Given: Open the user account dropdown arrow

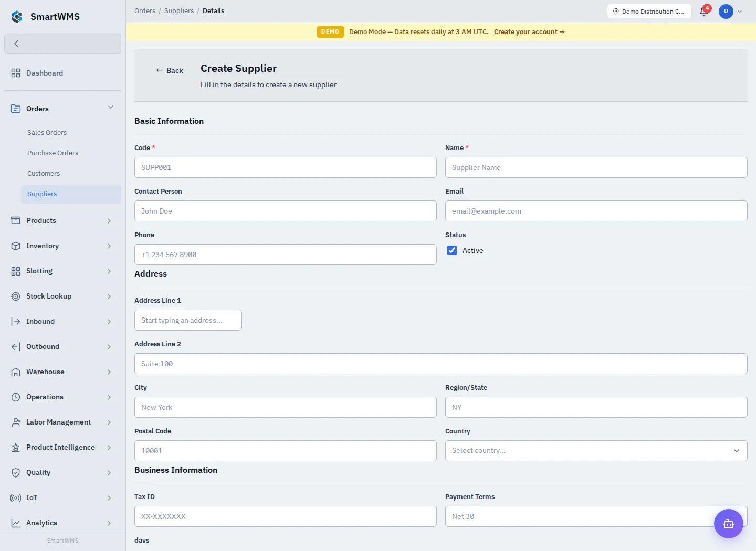Looking at the screenshot, I should point(740,11).
